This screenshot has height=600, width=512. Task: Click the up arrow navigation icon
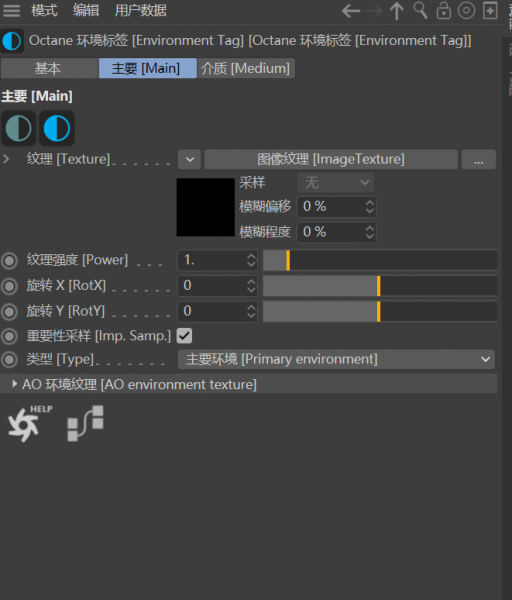(397, 11)
